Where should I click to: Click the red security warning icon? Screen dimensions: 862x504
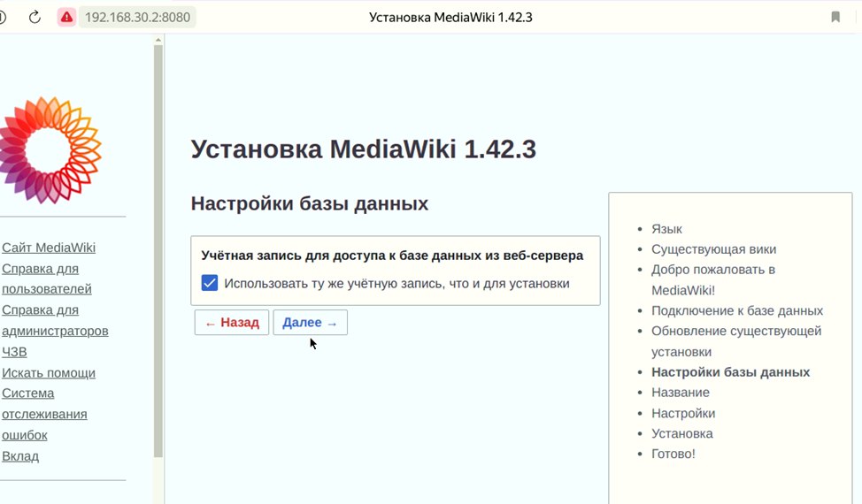66,17
